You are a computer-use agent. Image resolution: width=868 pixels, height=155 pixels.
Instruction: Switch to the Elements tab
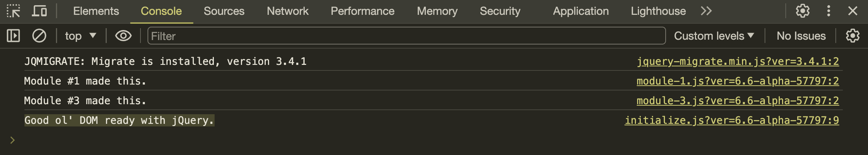96,11
